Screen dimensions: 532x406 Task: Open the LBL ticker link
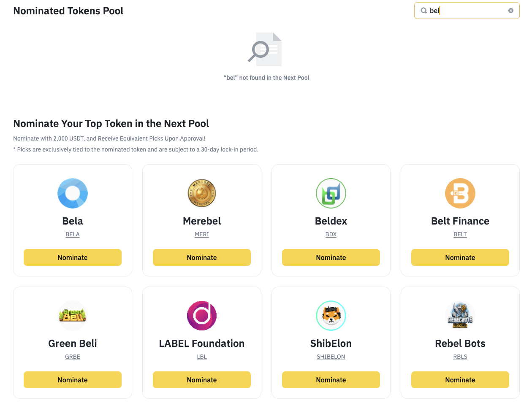(x=202, y=357)
